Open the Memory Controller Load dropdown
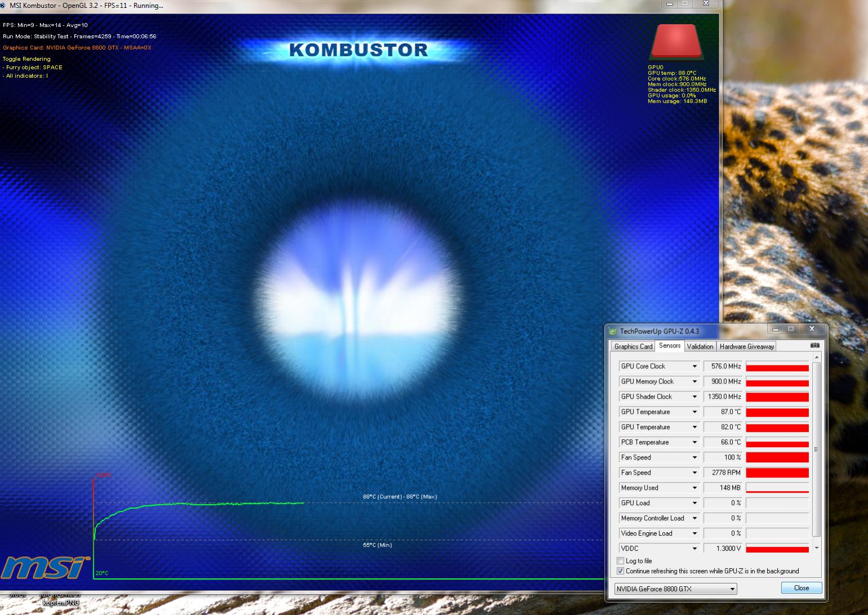Viewport: 868px width, 615px height. (694, 518)
